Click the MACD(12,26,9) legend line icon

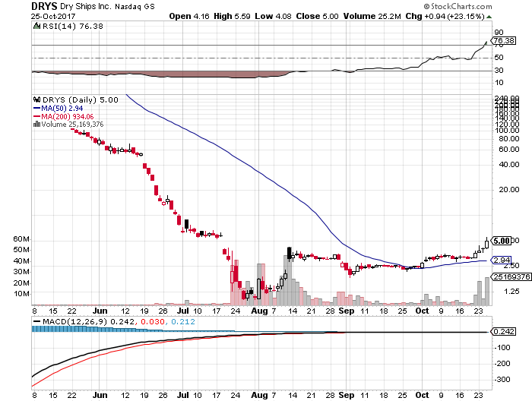click(x=35, y=321)
